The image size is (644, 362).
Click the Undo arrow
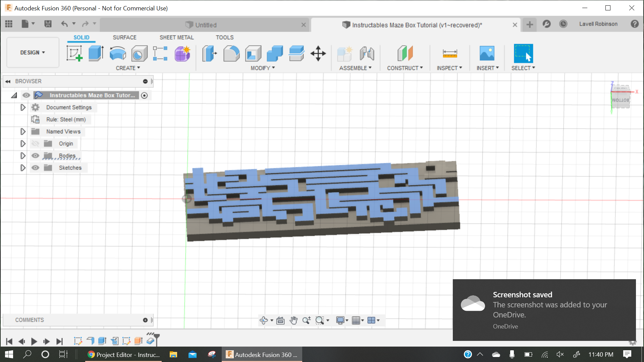(x=64, y=24)
